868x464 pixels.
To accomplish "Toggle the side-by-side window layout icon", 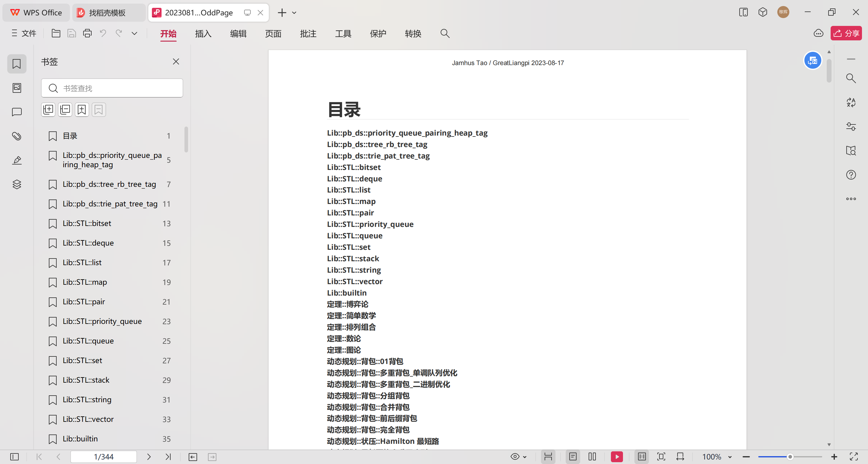I will point(743,12).
